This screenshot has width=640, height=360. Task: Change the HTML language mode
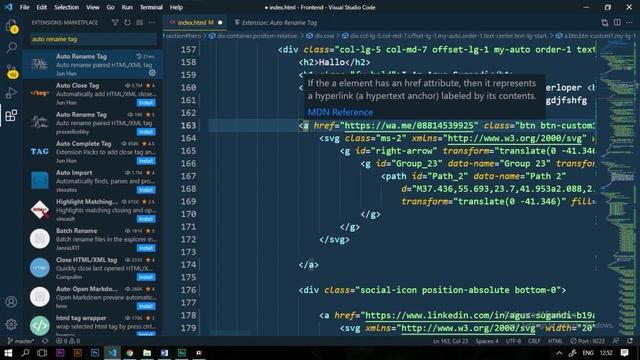coord(555,341)
